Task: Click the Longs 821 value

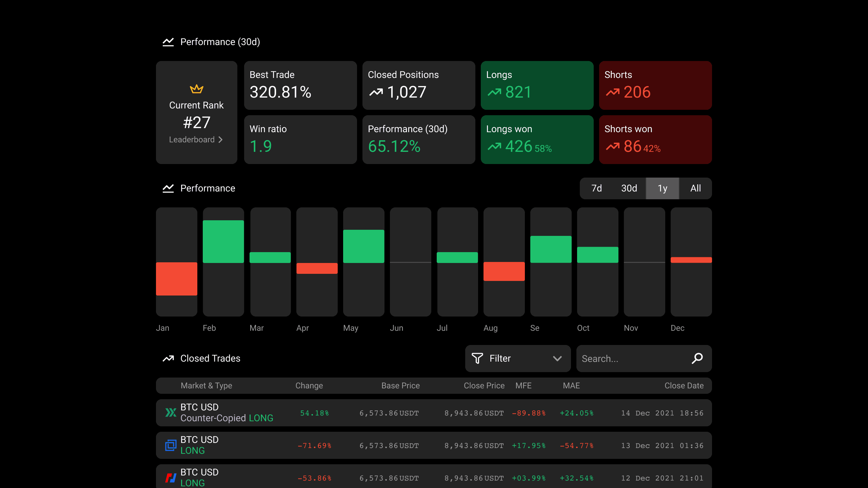Action: 518,92
